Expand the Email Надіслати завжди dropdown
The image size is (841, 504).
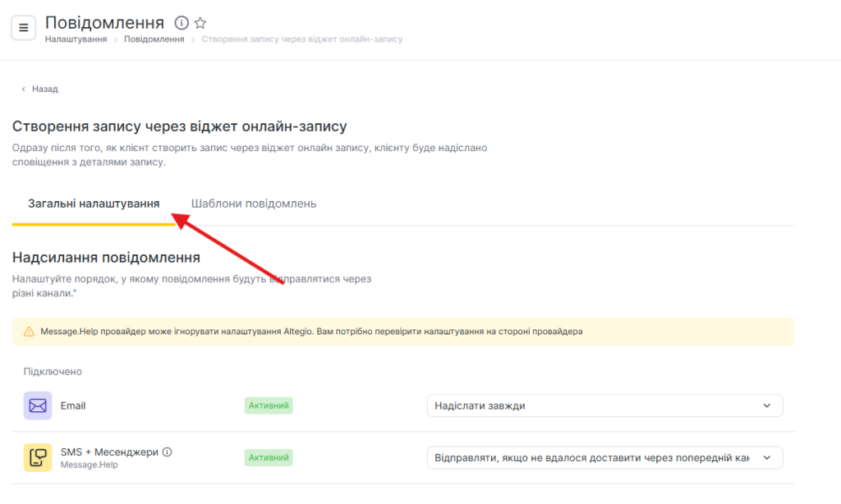point(604,405)
